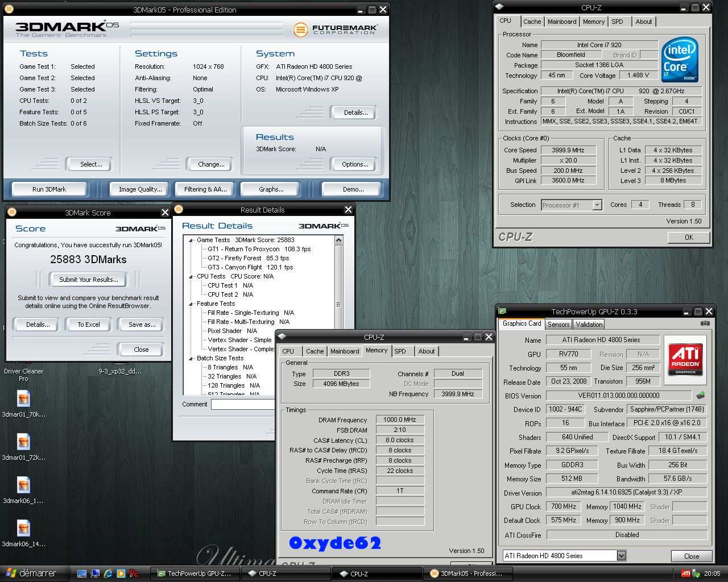
Task: Open the Validation tab in GPU-Z
Action: [589, 324]
